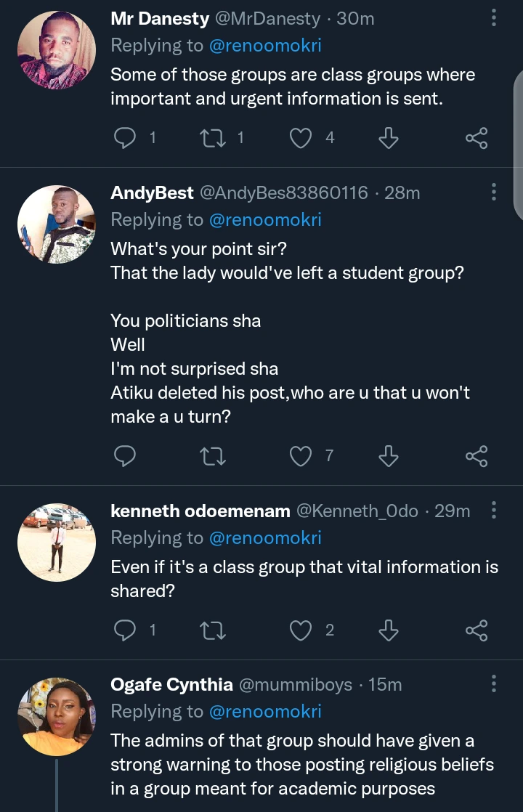
Task: Open more options on kenneth odoemenam's tweet
Action: pyautogui.click(x=494, y=511)
